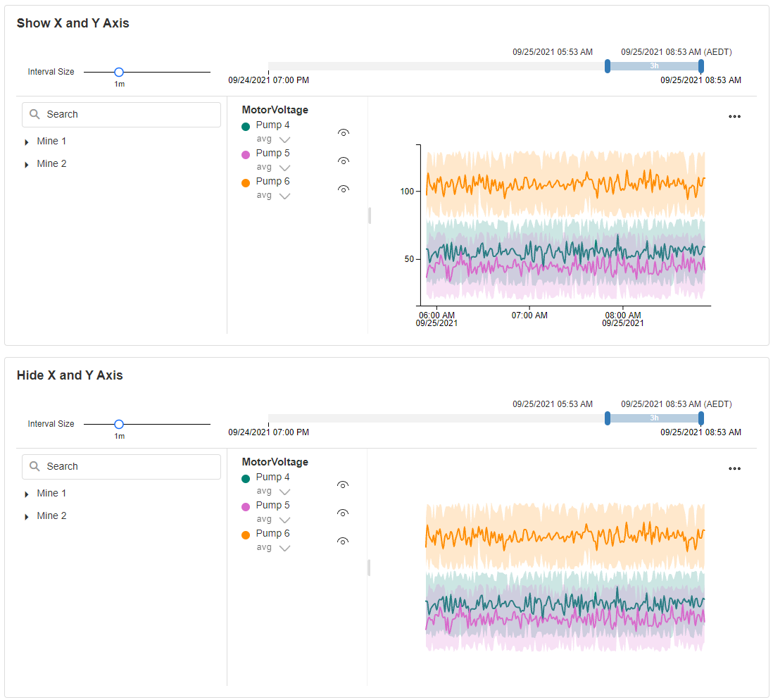Select Mine 2 in top hierarchy list

51,164
